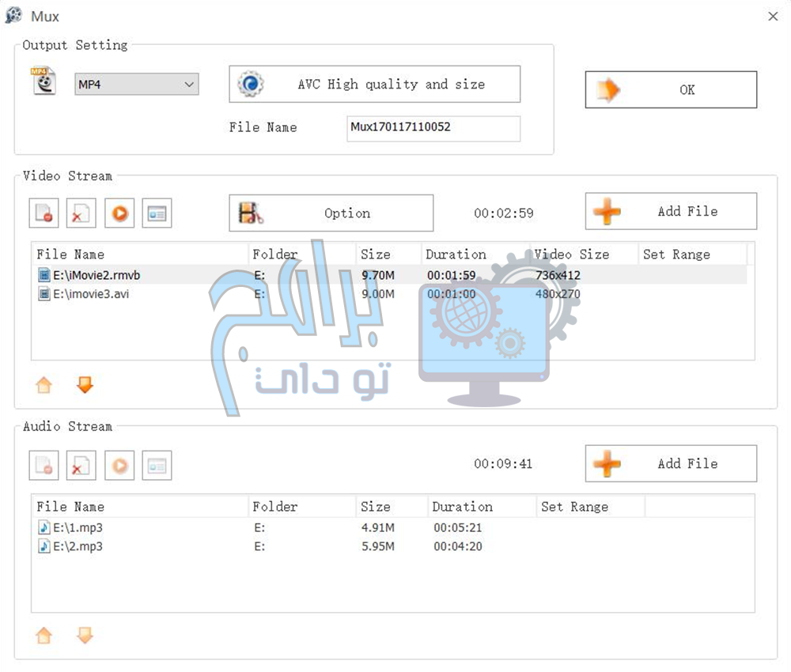The height and width of the screenshot is (672, 791).
Task: Add File to the Audio Stream
Action: [x=671, y=464]
